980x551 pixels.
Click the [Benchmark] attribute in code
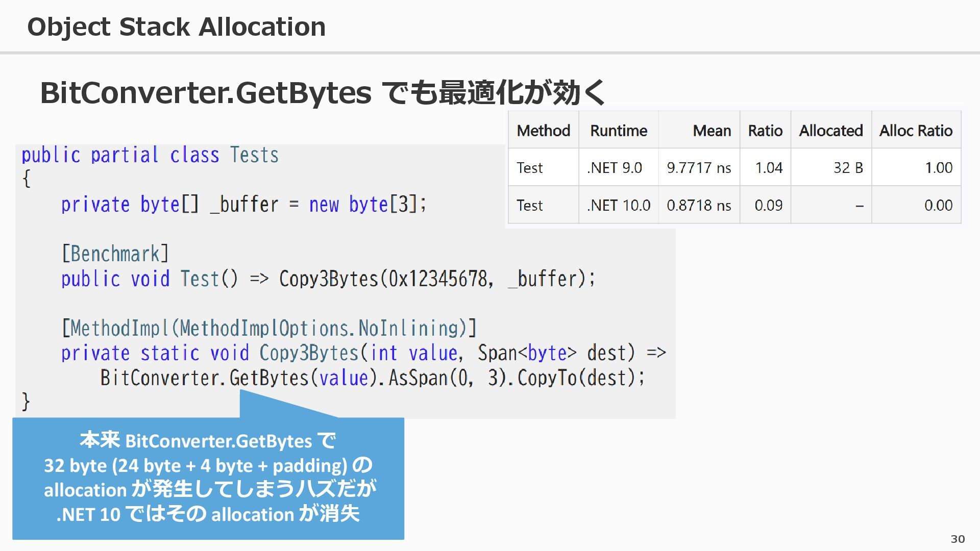click(x=115, y=254)
